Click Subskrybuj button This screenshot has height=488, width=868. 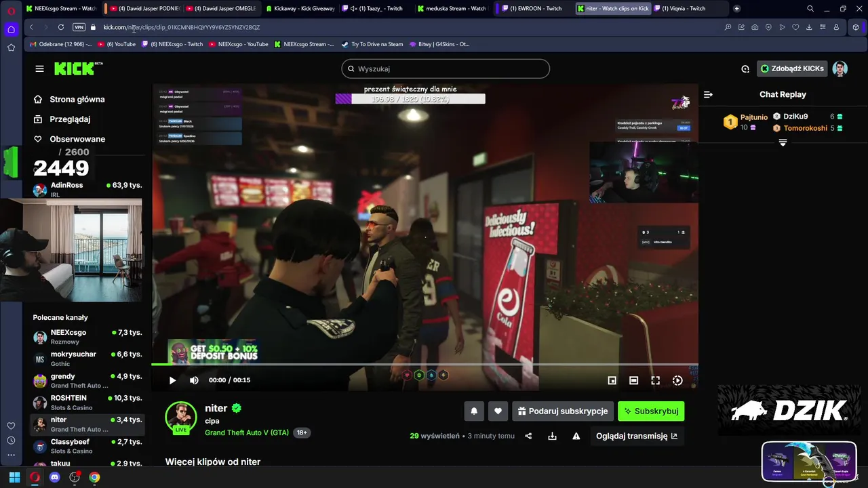pos(651,411)
